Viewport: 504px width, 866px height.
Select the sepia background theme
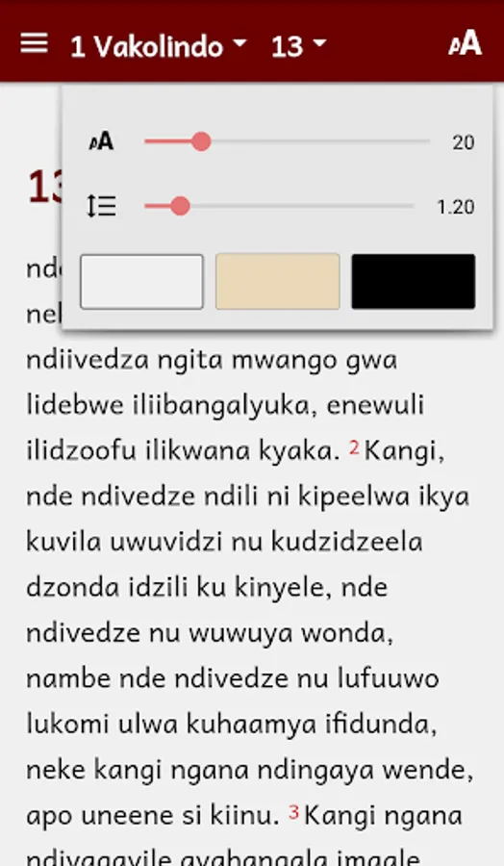pos(278,282)
